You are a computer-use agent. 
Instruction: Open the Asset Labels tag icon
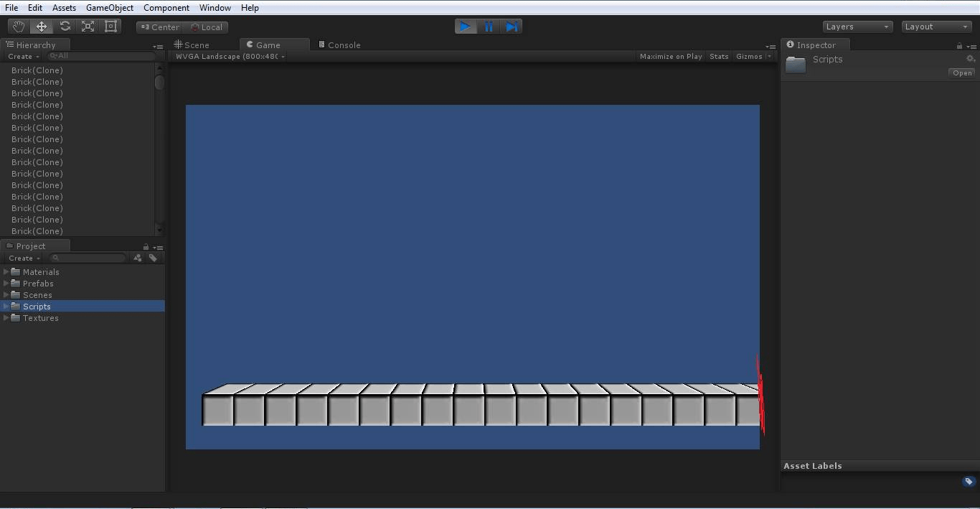click(x=969, y=482)
